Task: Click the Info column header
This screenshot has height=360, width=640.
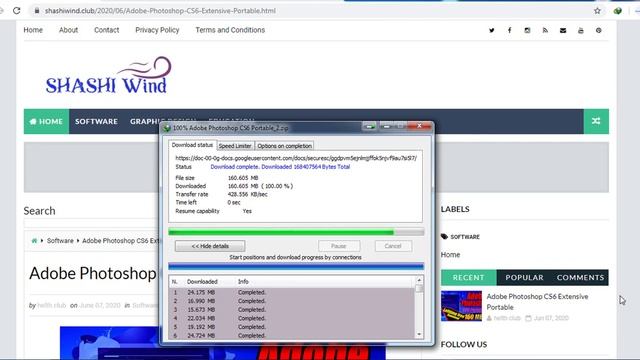Action: click(243, 282)
